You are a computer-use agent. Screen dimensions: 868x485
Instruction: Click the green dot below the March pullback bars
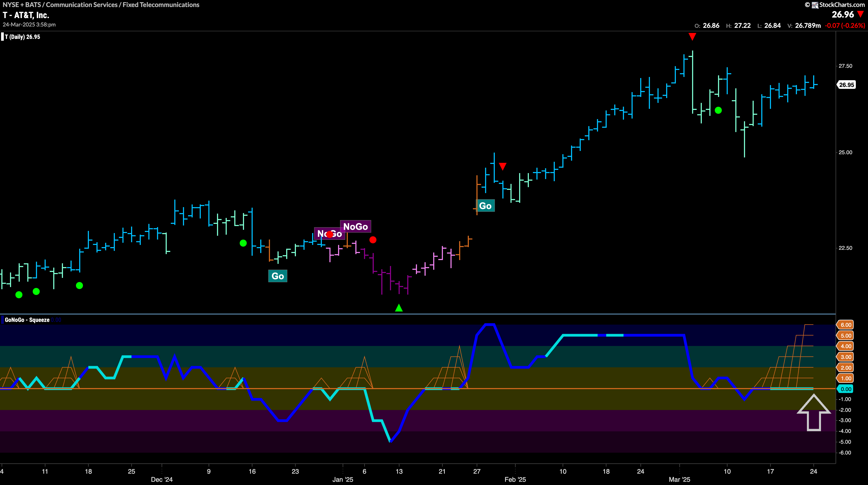[718, 110]
